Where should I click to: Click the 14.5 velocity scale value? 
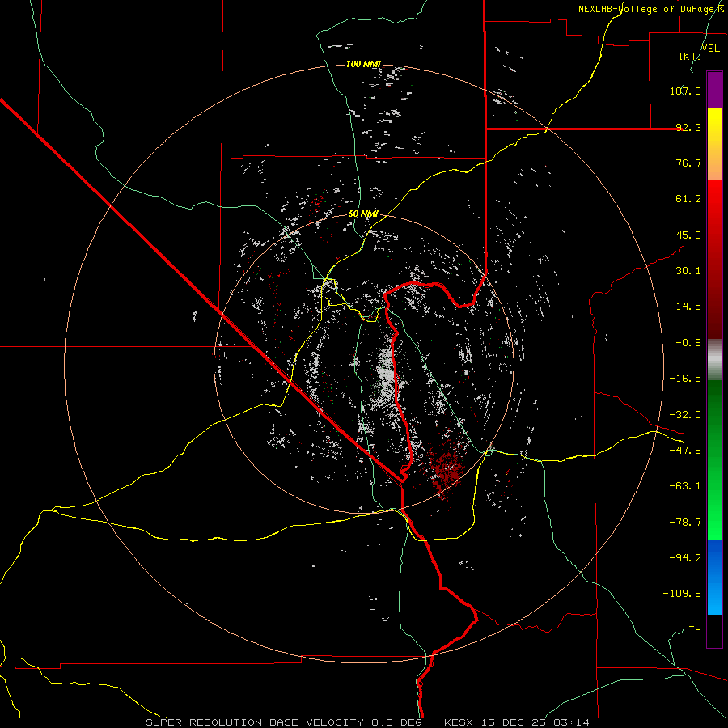(688, 307)
